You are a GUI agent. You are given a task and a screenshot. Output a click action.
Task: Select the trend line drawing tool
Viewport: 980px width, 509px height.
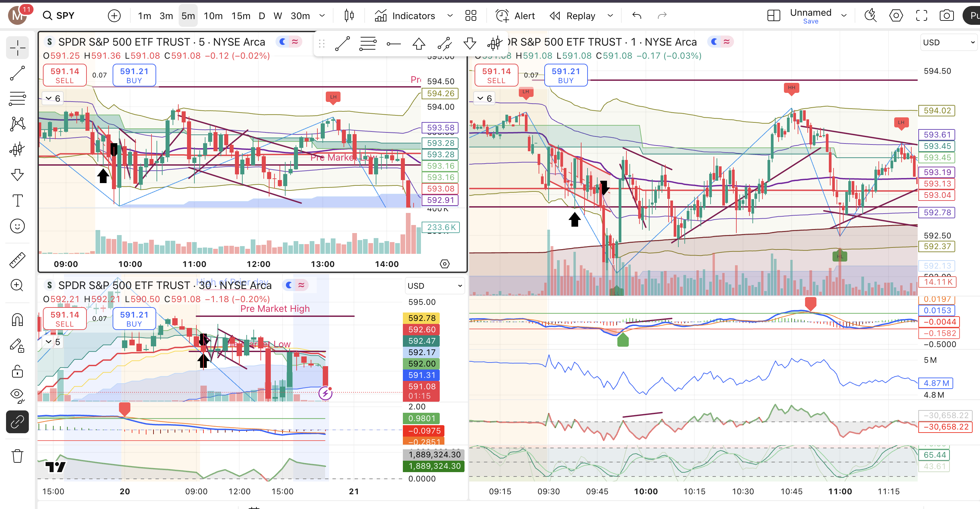(x=17, y=73)
